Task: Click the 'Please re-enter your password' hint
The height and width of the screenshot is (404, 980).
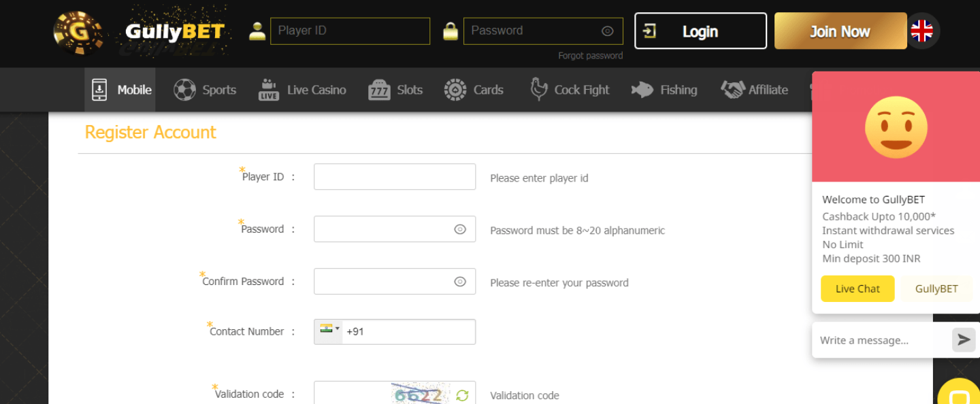Action: 559,283
